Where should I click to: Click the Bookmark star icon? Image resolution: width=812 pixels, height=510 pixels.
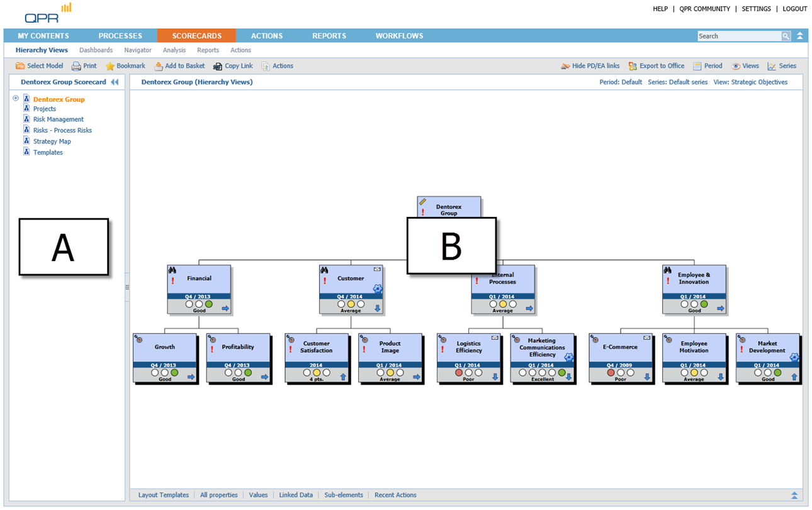click(110, 66)
